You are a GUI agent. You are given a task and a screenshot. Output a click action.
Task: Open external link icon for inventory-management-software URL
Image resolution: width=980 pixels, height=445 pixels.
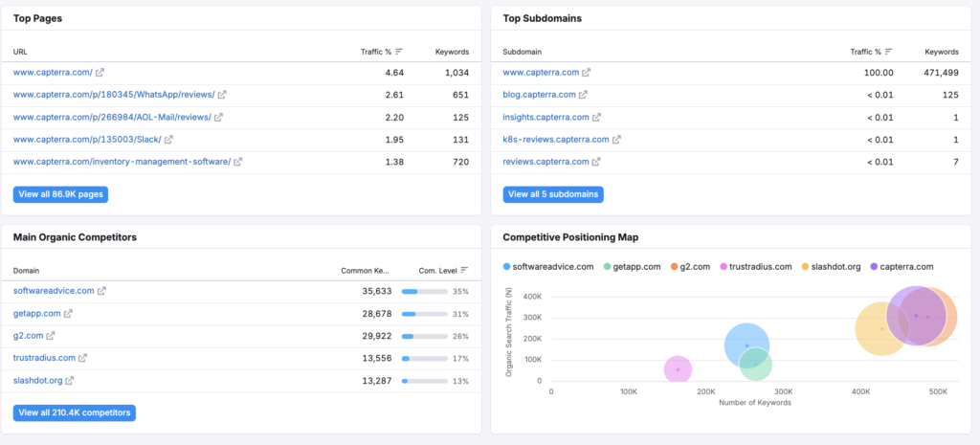tap(238, 161)
